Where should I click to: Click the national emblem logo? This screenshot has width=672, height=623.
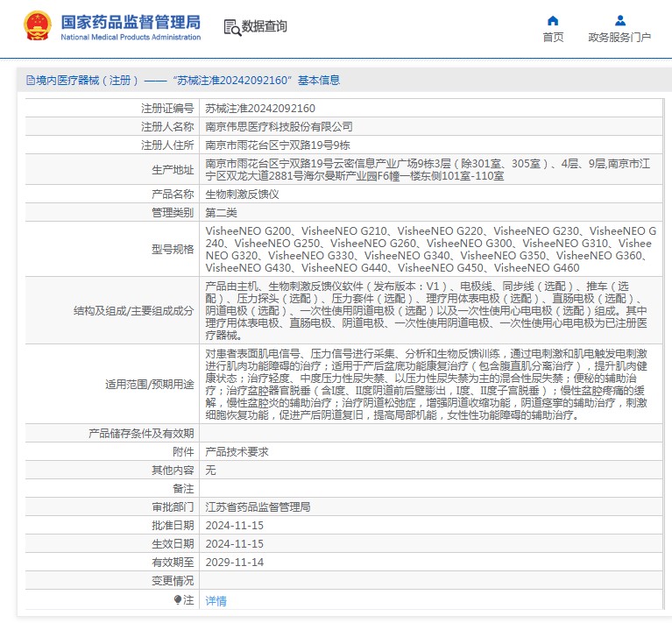point(37,26)
